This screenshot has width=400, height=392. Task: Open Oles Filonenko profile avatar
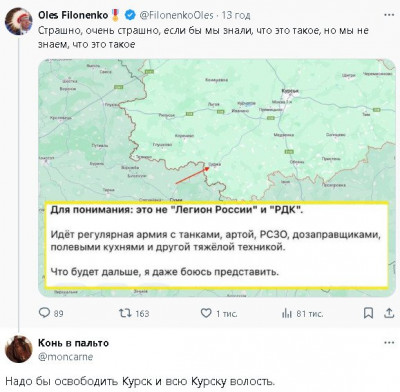point(19,21)
